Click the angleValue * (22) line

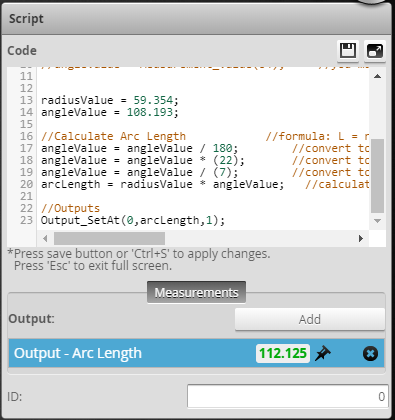[x=143, y=160]
